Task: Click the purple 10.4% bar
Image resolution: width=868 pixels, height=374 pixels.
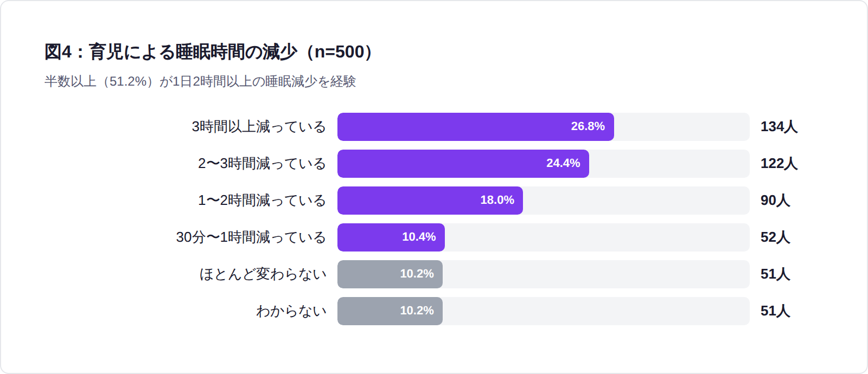Action: [x=391, y=237]
